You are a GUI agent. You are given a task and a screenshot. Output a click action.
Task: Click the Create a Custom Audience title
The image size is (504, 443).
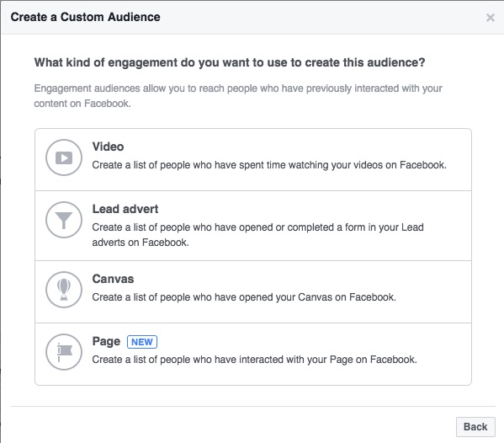tap(86, 17)
